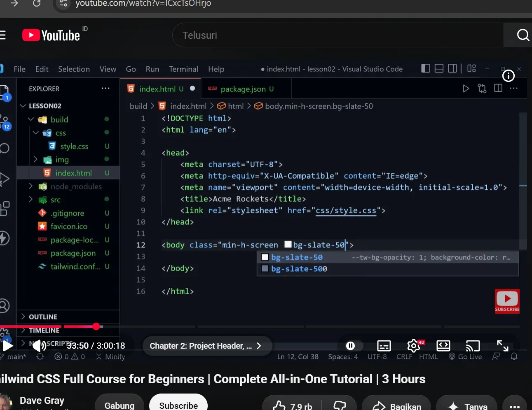Screen dimensions: 532x410
Task: Click the YouTube logo to go home
Action: click(51, 35)
